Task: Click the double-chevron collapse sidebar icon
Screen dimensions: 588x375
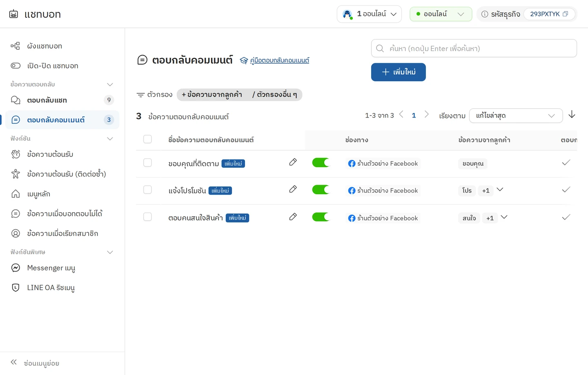Action: click(13, 362)
